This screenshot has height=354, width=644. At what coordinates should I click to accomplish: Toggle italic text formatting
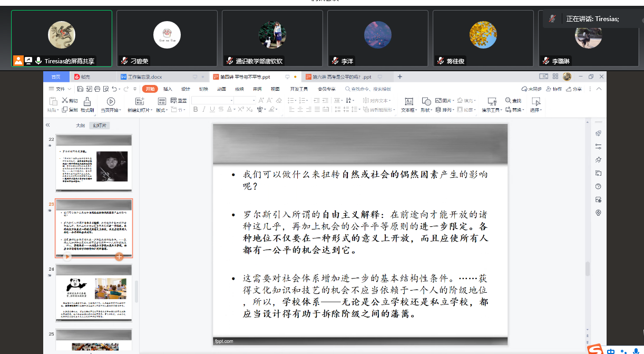coord(204,110)
